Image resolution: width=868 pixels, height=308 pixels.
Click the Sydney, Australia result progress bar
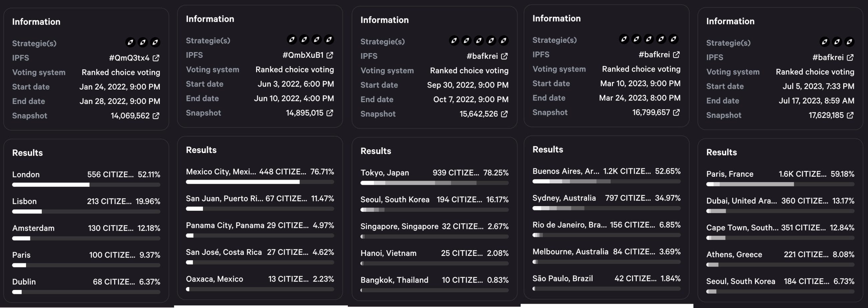coord(606,208)
